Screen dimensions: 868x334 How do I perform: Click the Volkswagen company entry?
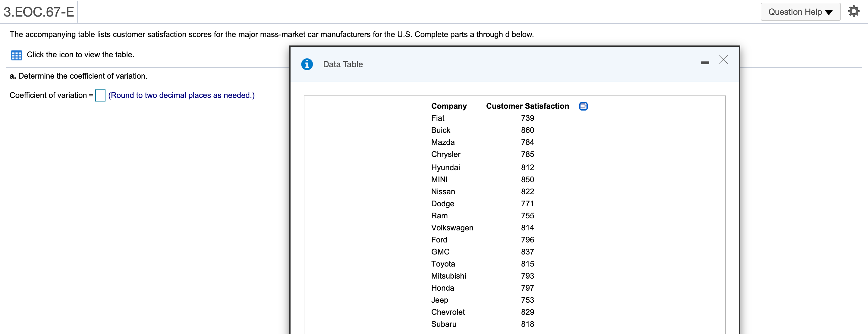tap(452, 228)
